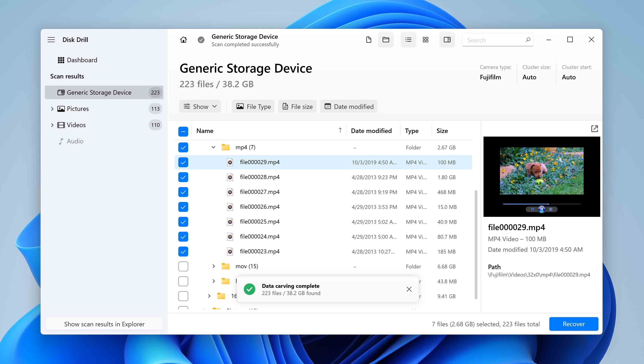This screenshot has width=644, height=364.
Task: Uncheck file000026.mp4 checkbox
Action: [183, 207]
